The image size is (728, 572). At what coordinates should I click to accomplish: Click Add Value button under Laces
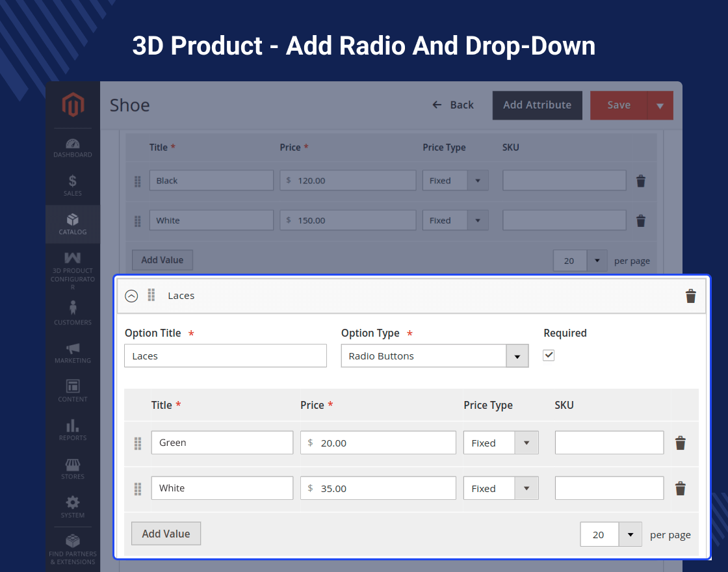[166, 534]
